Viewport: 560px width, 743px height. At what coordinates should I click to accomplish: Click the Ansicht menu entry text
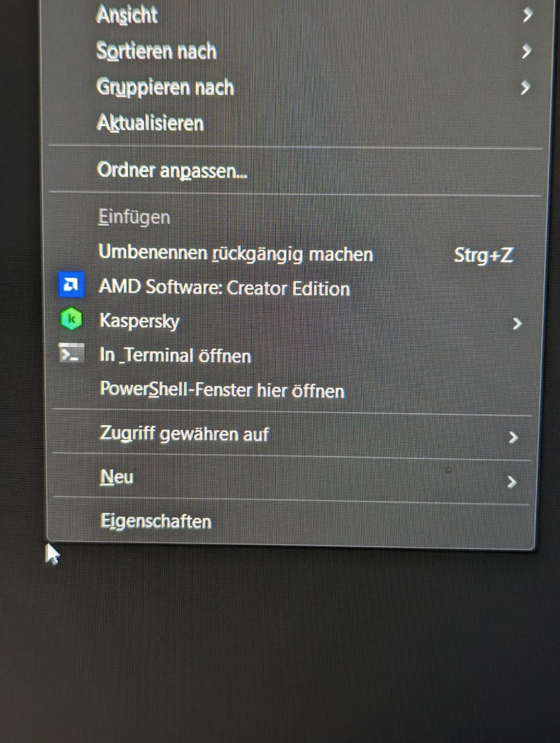point(127,14)
